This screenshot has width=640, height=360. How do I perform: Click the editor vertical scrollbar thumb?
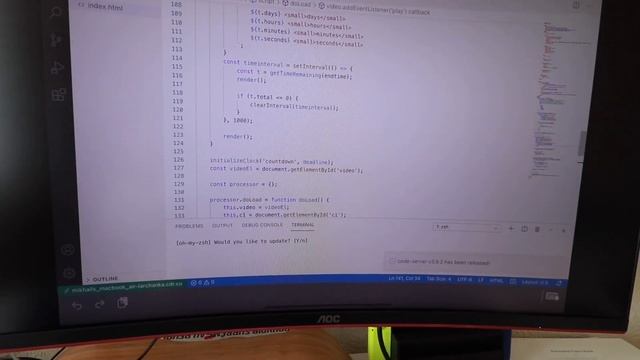coord(581,144)
